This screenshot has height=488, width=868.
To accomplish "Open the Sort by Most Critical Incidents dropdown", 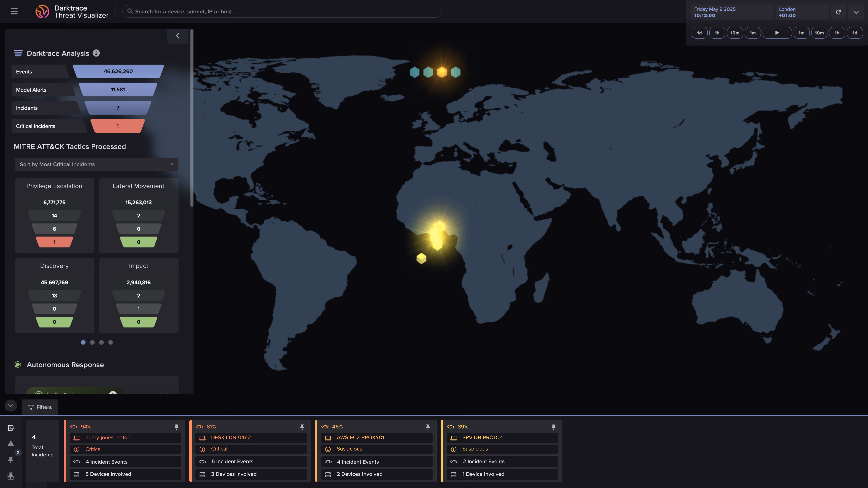I will 96,164.
